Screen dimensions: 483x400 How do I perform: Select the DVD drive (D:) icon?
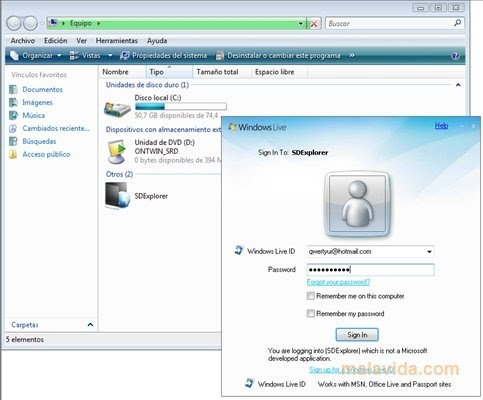(117, 152)
